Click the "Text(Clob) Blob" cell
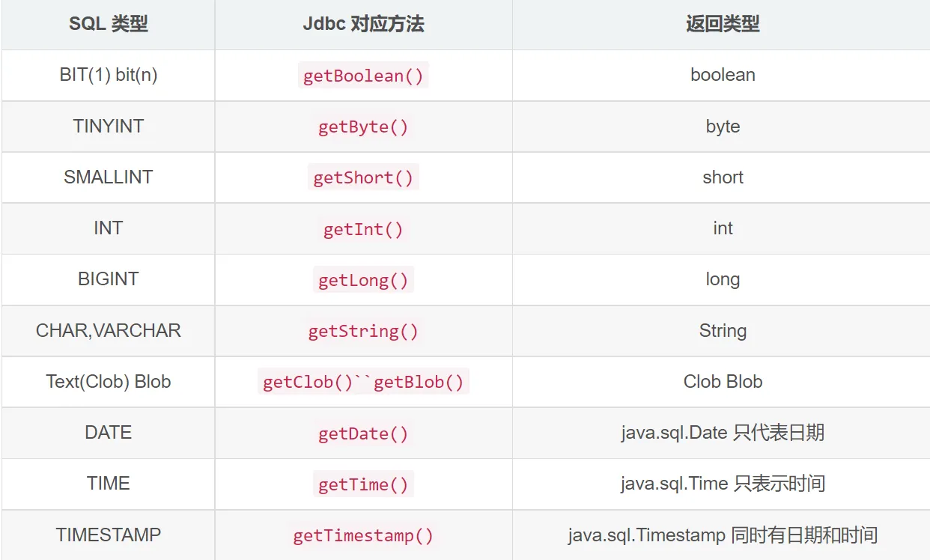 pyautogui.click(x=109, y=382)
